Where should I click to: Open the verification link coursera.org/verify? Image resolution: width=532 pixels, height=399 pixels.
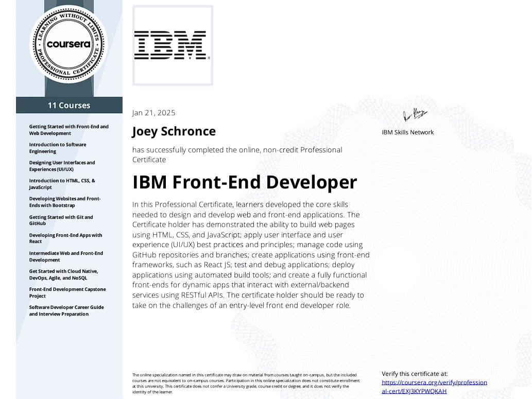click(434, 386)
